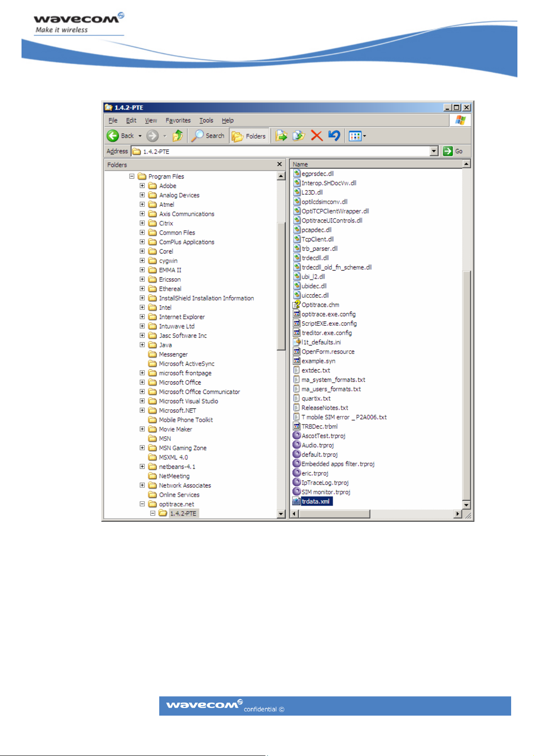Open the Help menu

point(227,120)
